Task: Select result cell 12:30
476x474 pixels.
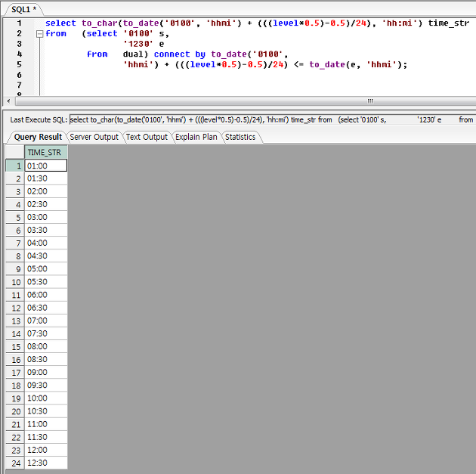Action: (x=46, y=463)
